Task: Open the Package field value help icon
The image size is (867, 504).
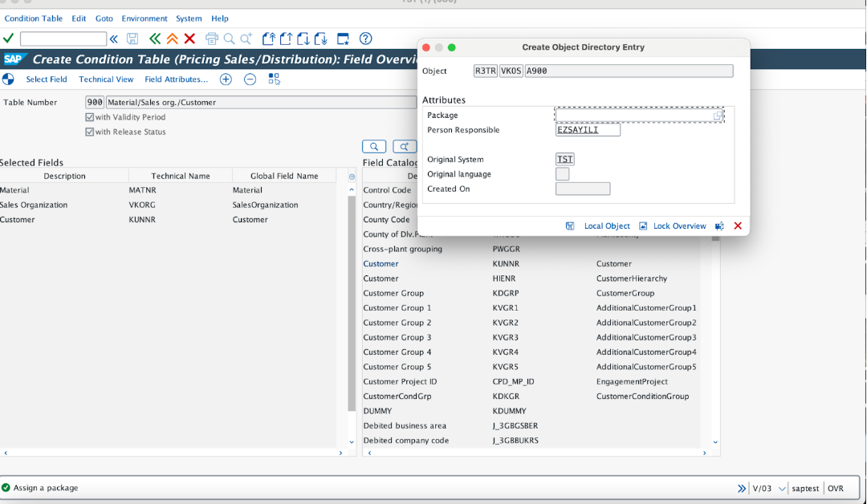Action: [717, 116]
